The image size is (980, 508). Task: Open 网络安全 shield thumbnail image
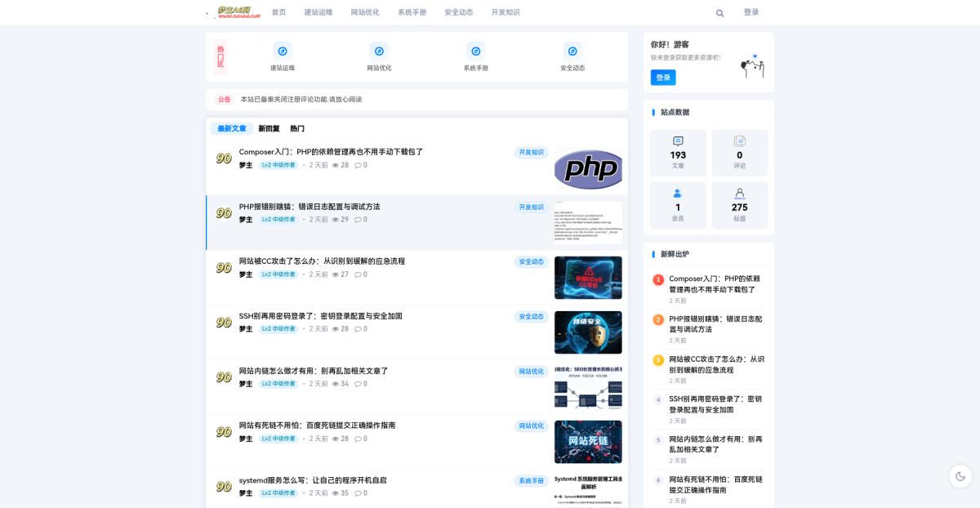click(x=588, y=332)
